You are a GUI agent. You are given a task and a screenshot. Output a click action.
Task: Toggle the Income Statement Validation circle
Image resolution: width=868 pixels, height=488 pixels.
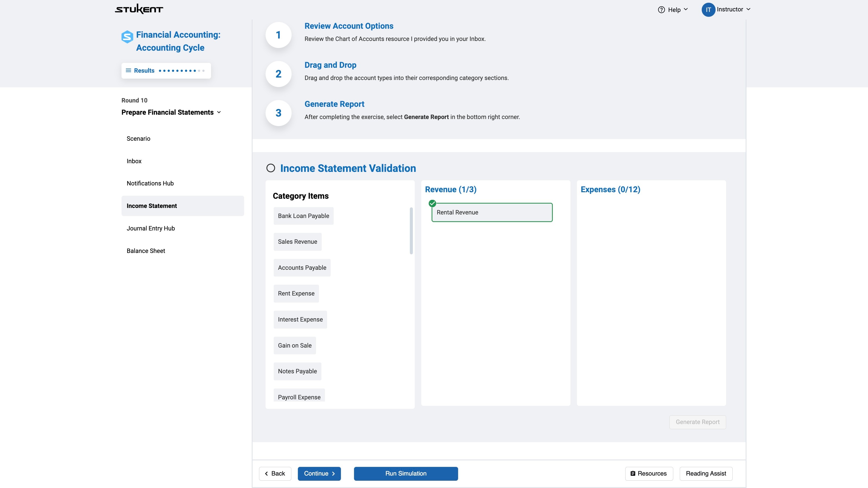point(271,168)
